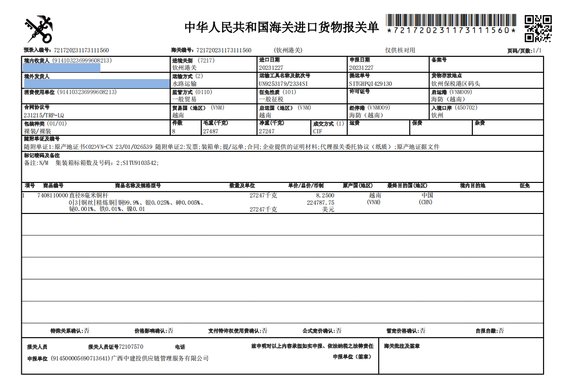Click the CIF transaction method value
The width and height of the screenshot is (563, 392).
tap(318, 131)
